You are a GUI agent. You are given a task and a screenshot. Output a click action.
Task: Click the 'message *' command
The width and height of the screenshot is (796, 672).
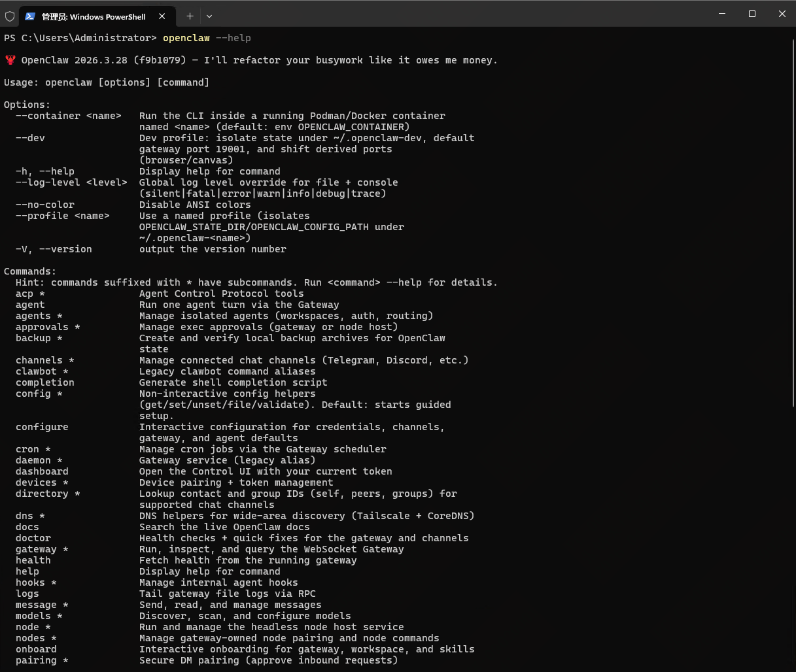pyautogui.click(x=42, y=605)
